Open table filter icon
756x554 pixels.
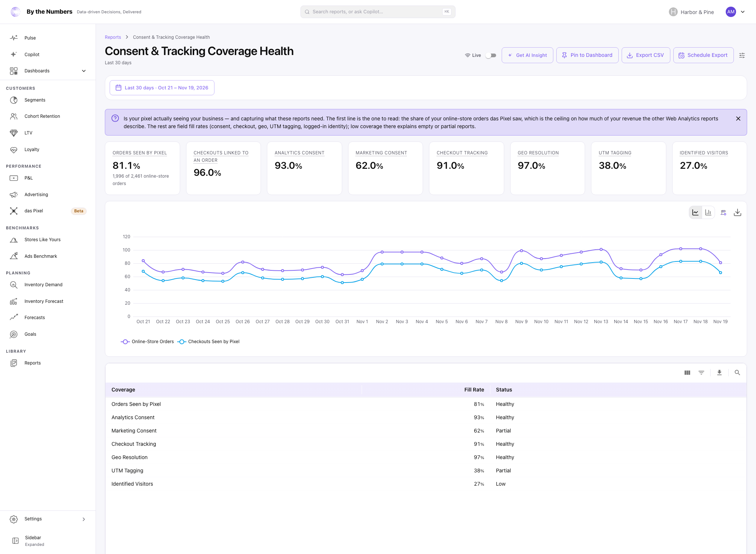click(x=701, y=373)
